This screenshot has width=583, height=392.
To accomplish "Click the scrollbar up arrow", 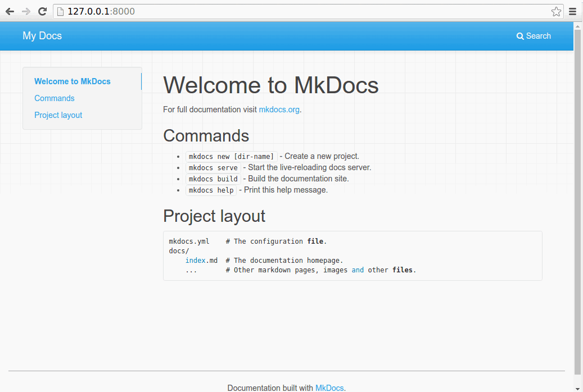I will click(x=577, y=26).
